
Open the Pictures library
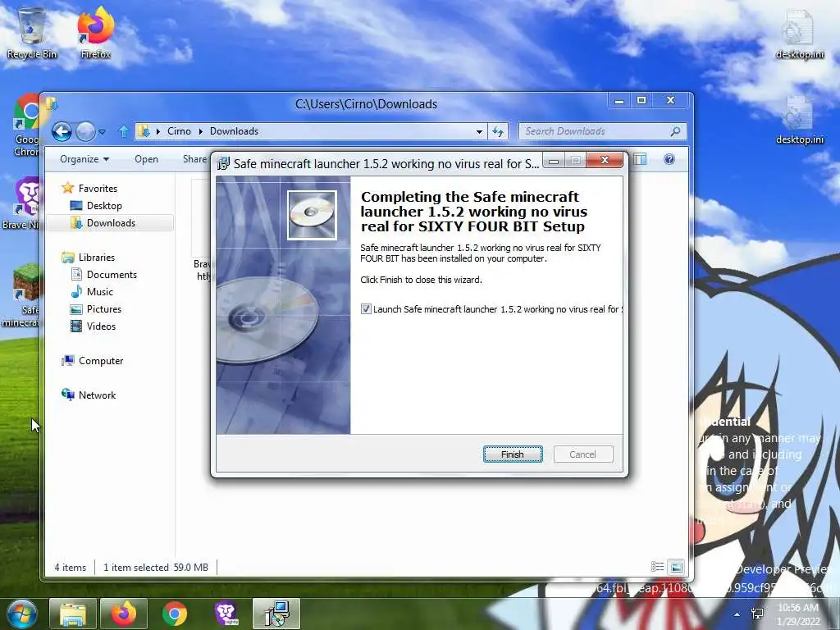pos(97,309)
